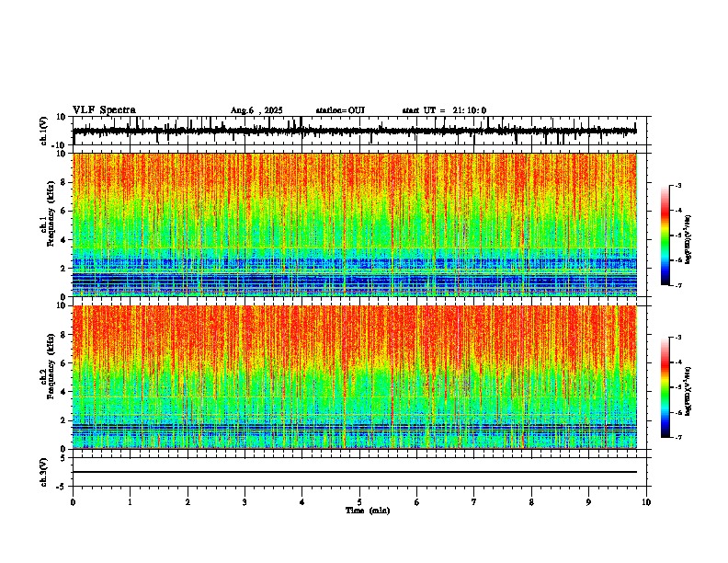Click the ch.3 axis "5" voltage tick
Viewport: 728px width, 563px height.
pyautogui.click(x=64, y=458)
